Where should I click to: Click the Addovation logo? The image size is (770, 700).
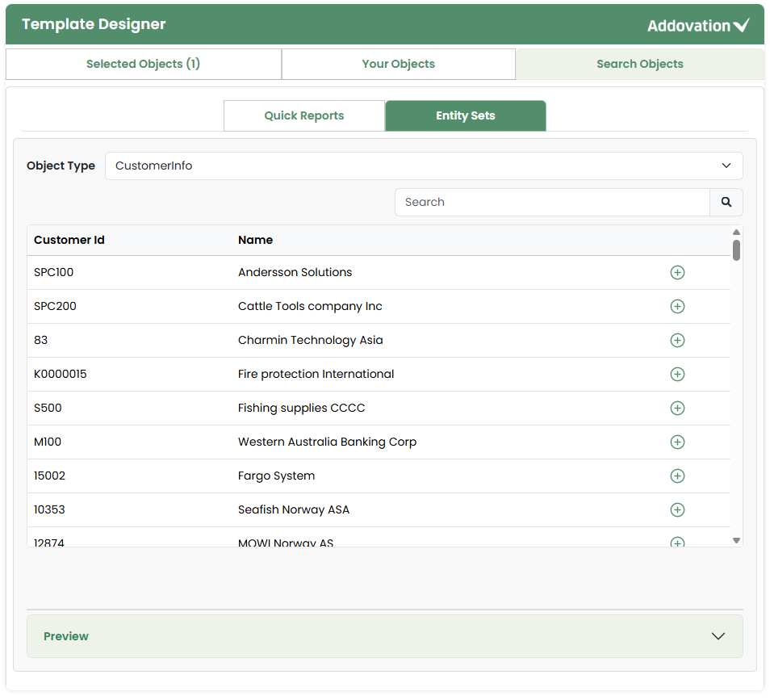[698, 26]
